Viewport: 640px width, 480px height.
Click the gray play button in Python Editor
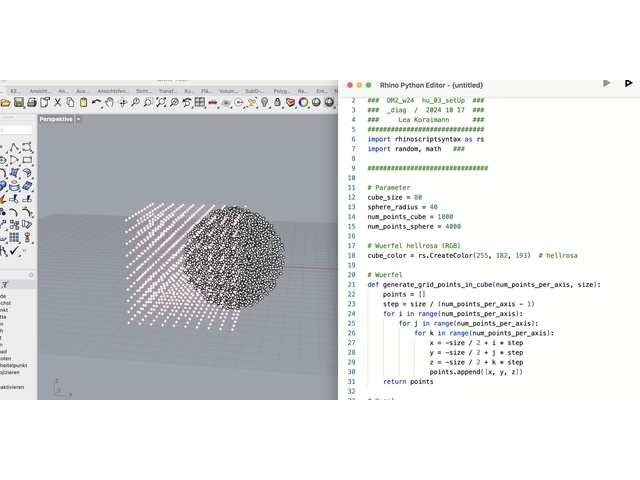tap(607, 83)
